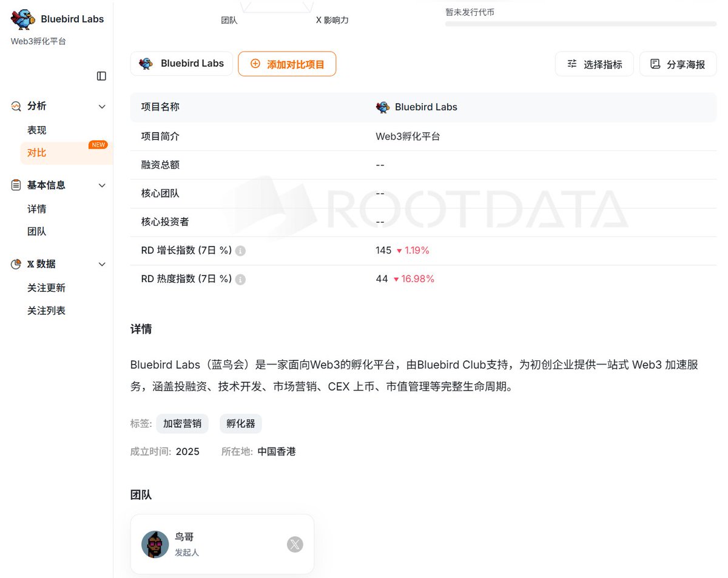This screenshot has width=728, height=578.
Task: Click the bird icon in the 项目名称 row
Action: coord(383,107)
